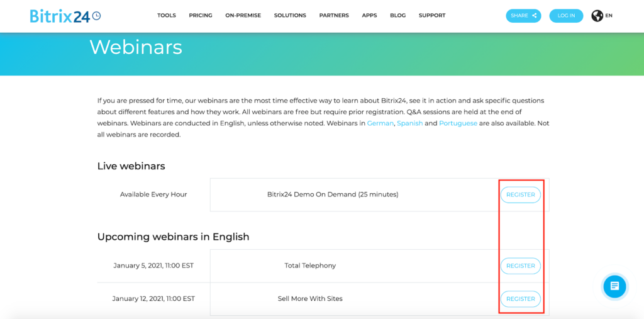
Task: Register for Sell More With Sites webinar
Action: click(x=520, y=299)
